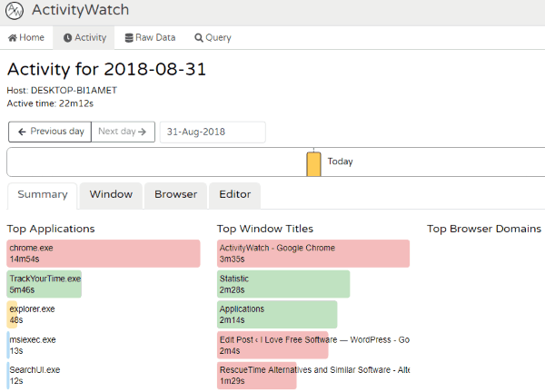Click the SearchUI.exe 12s entry
Viewport: 545px width, 392px height.
point(35,376)
